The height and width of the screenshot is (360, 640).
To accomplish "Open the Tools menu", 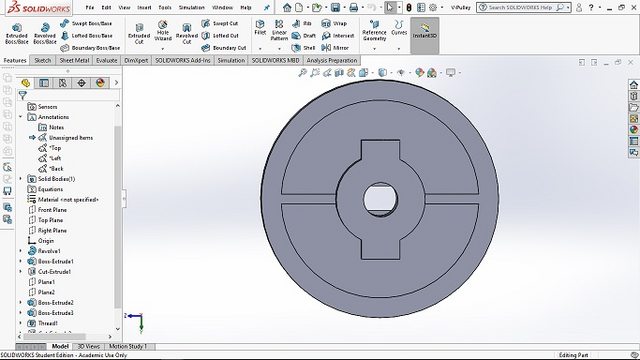I will click(x=165, y=7).
